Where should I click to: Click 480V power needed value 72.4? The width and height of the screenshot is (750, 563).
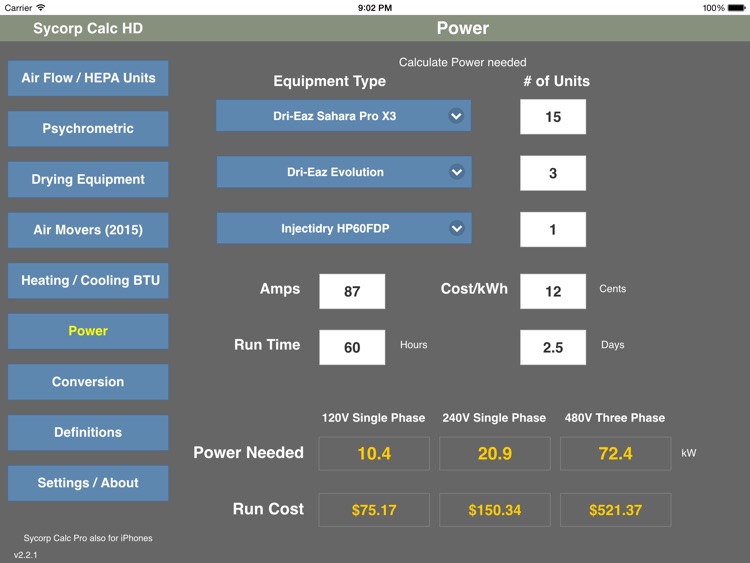tap(616, 453)
